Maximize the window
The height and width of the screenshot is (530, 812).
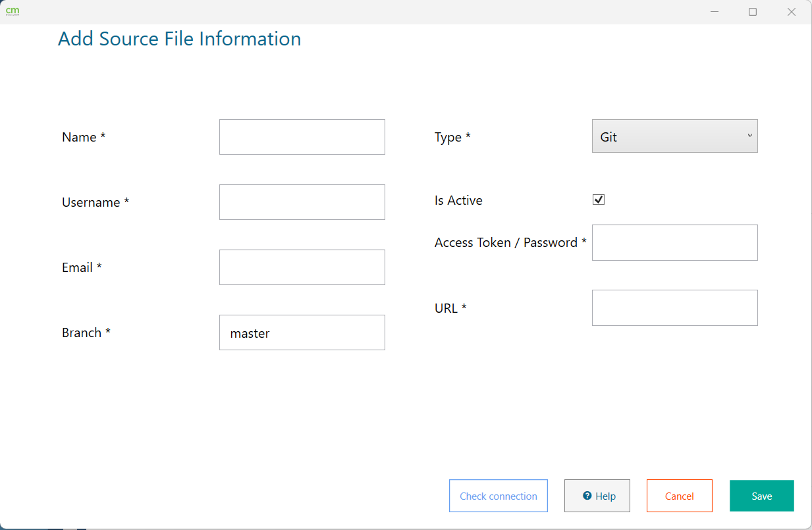click(x=753, y=12)
